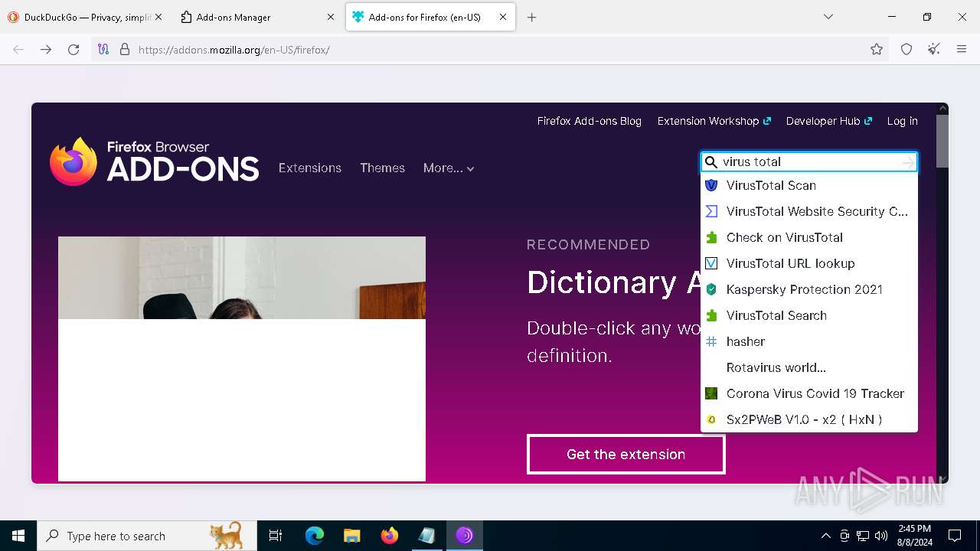Choose the hasher suggestion

pyautogui.click(x=809, y=341)
